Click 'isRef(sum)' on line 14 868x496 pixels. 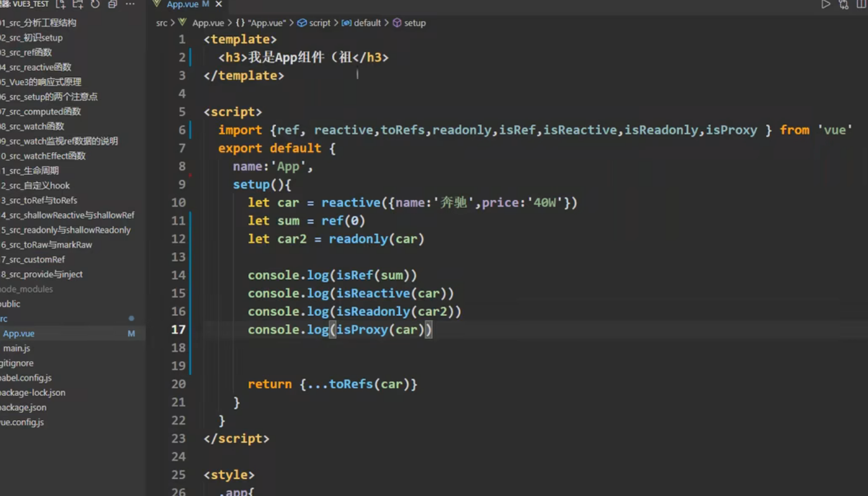(x=373, y=275)
